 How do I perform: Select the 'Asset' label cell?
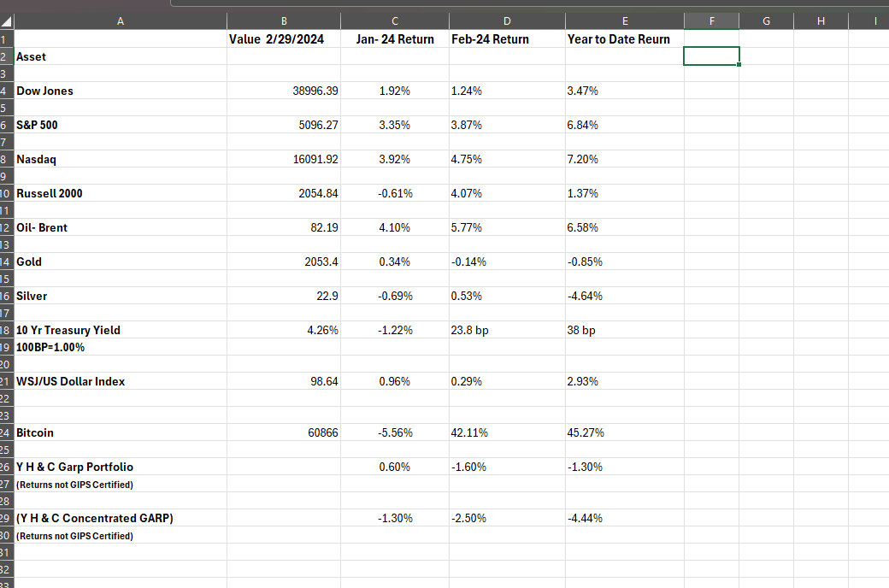point(121,56)
